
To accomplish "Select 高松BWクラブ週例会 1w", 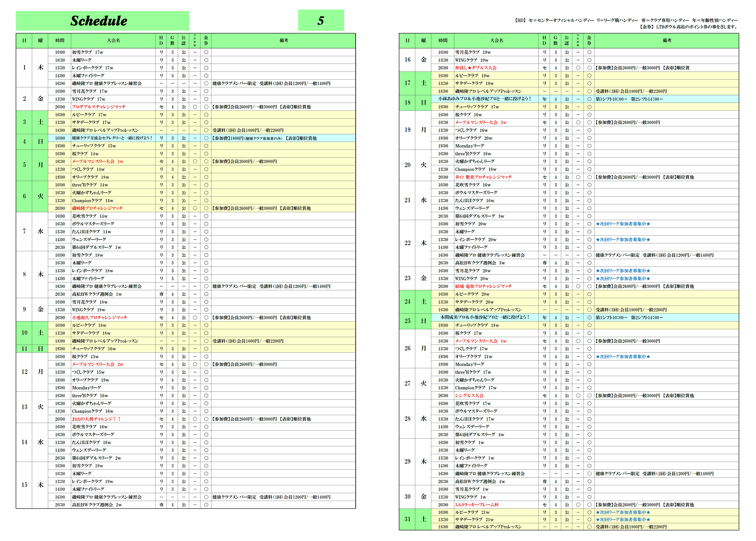I will coord(97,294).
